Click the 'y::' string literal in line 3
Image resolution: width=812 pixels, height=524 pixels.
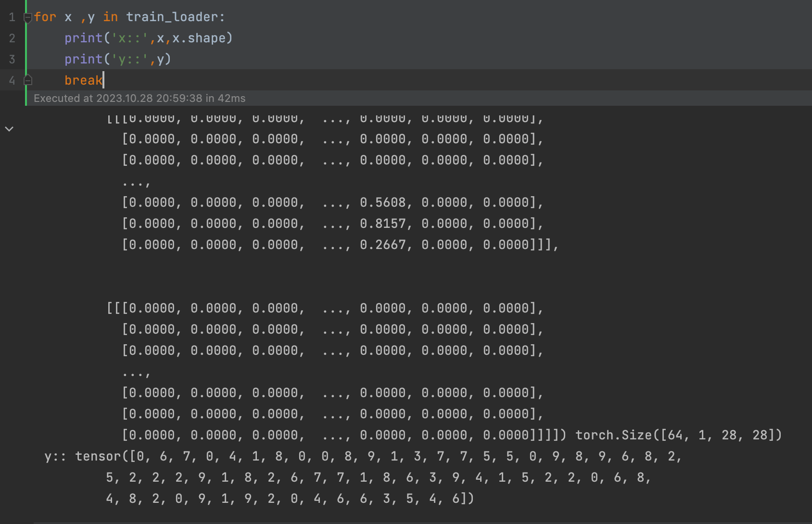130,59
